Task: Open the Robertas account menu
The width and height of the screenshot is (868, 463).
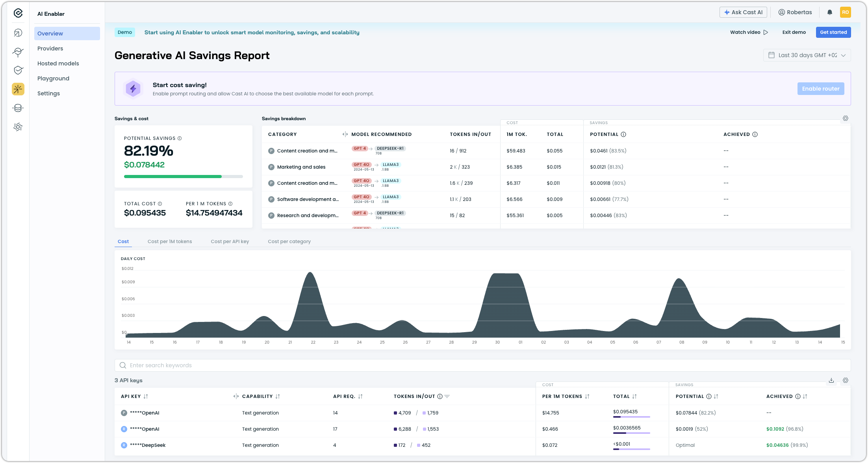Action: [795, 12]
